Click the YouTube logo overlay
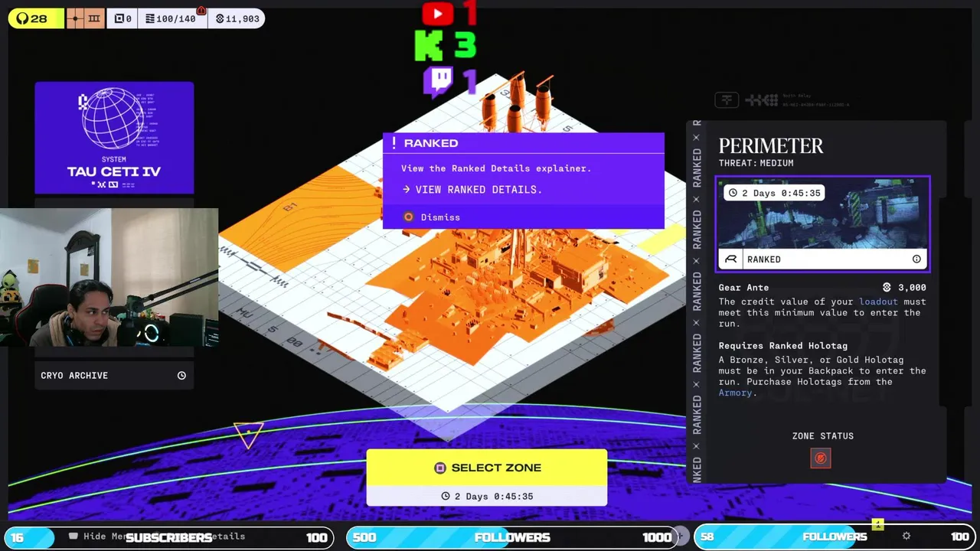Viewport: 980px width, 551px height. coord(437,13)
